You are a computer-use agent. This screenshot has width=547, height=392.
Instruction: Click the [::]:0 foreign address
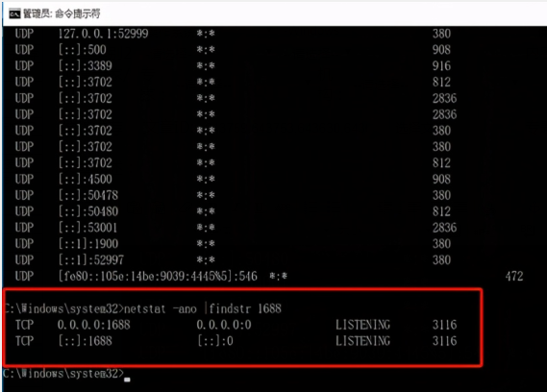point(215,341)
